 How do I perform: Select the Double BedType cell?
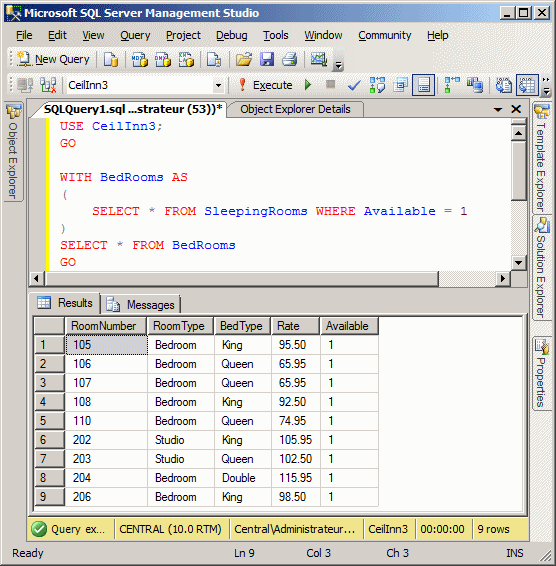click(x=242, y=478)
